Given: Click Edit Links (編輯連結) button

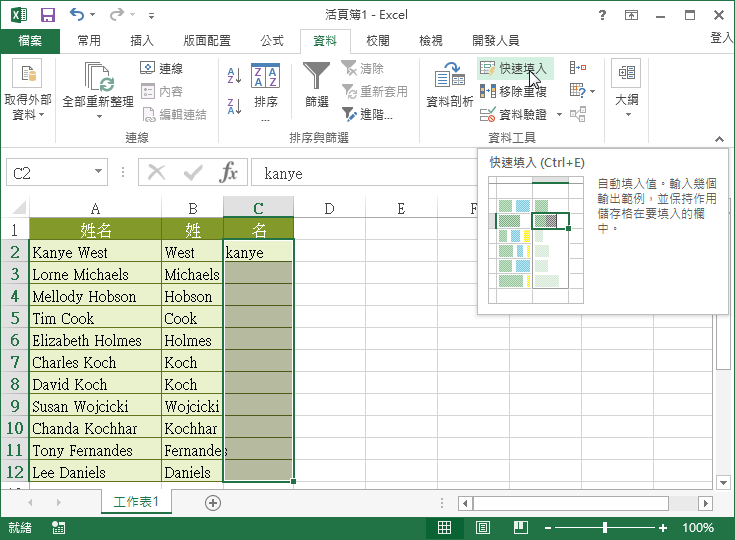Looking at the screenshot, I should click(x=174, y=114).
